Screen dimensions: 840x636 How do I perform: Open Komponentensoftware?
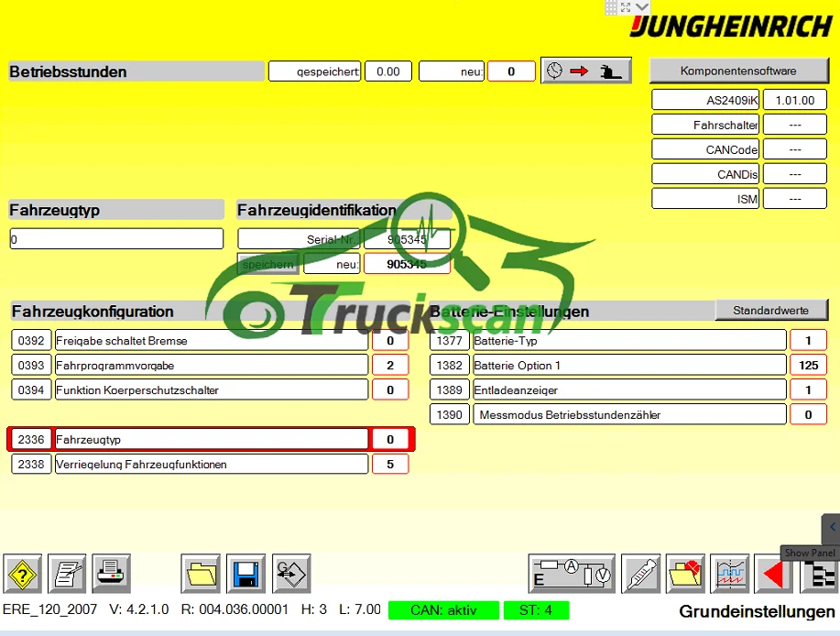point(738,71)
